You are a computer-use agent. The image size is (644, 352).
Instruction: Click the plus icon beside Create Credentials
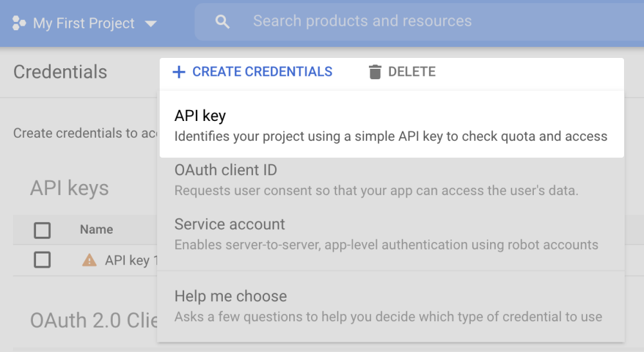[178, 72]
